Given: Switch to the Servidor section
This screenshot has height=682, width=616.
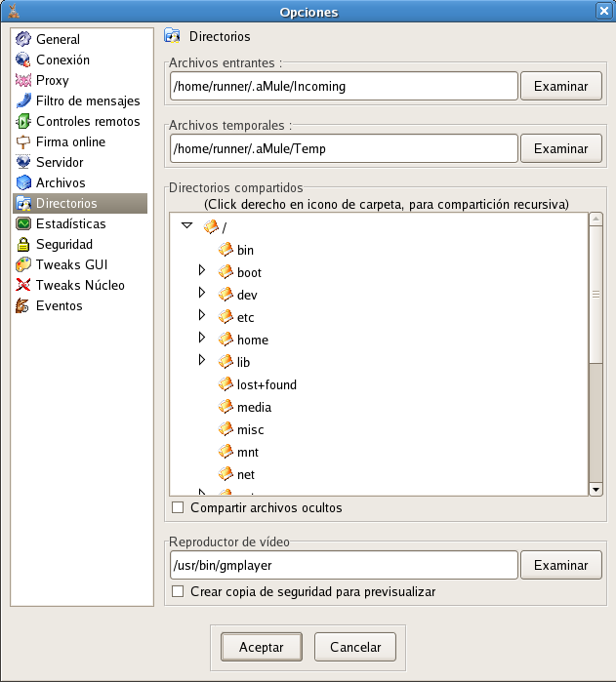Looking at the screenshot, I should pos(60,163).
